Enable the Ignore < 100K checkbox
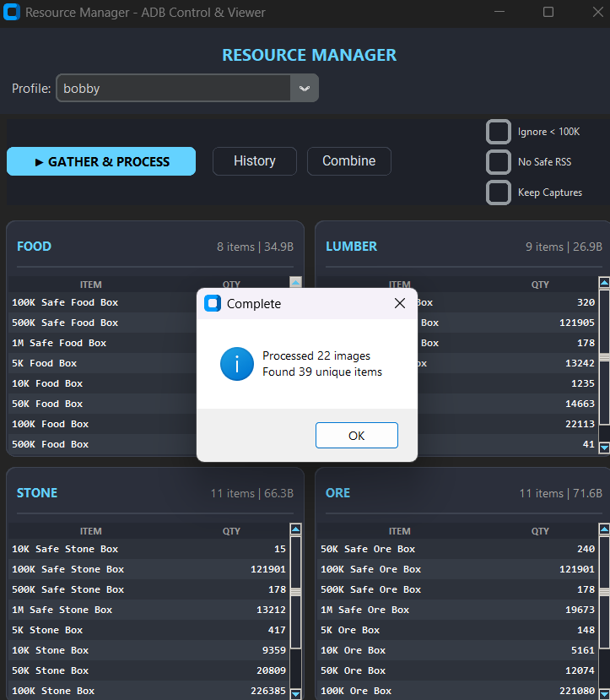Image resolution: width=610 pixels, height=700 pixels. (x=499, y=132)
